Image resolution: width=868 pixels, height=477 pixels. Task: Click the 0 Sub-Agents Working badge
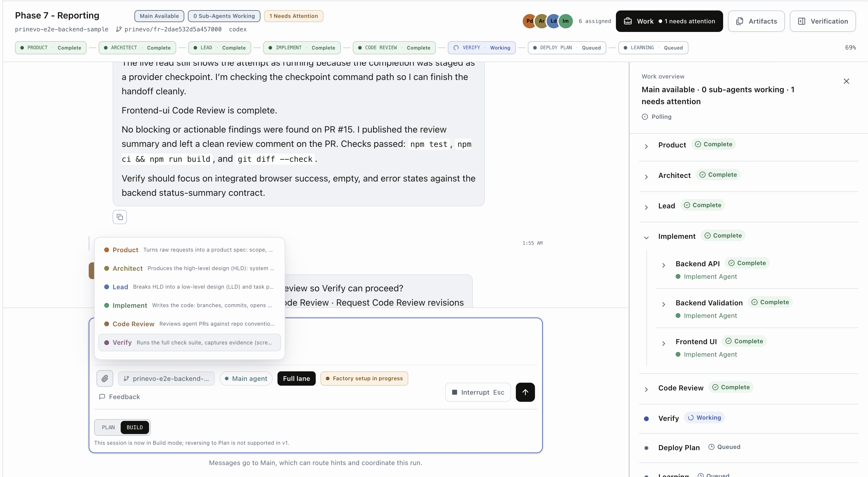(x=224, y=16)
